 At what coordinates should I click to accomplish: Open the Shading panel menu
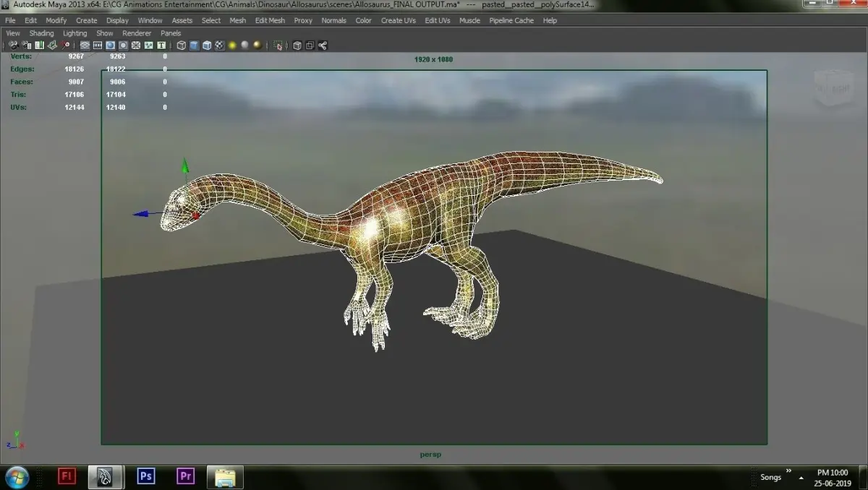click(x=41, y=33)
